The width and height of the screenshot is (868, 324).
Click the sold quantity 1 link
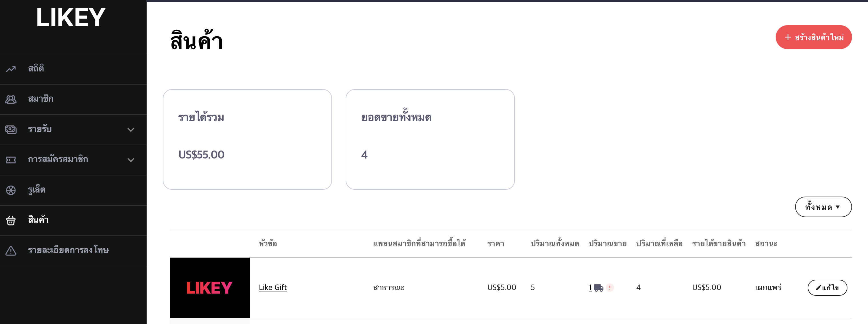tap(590, 288)
